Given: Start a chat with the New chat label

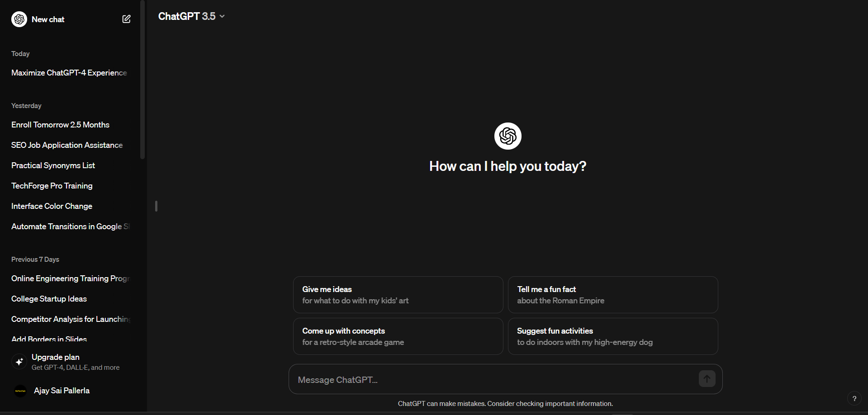Looking at the screenshot, I should coord(48,19).
